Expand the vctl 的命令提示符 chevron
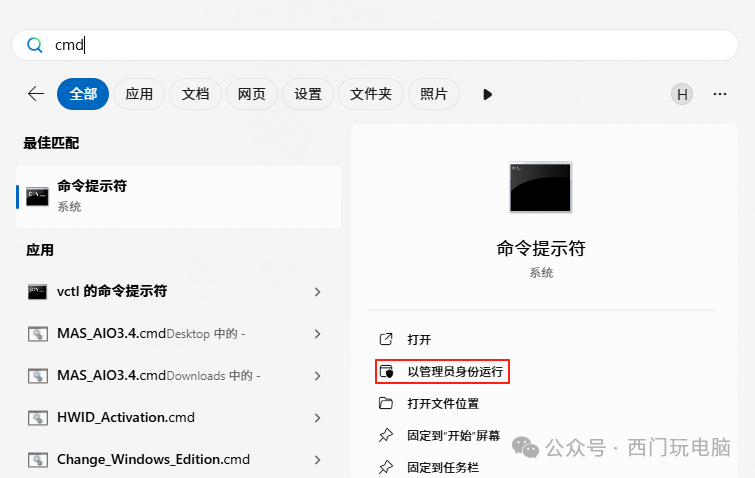 click(x=317, y=292)
